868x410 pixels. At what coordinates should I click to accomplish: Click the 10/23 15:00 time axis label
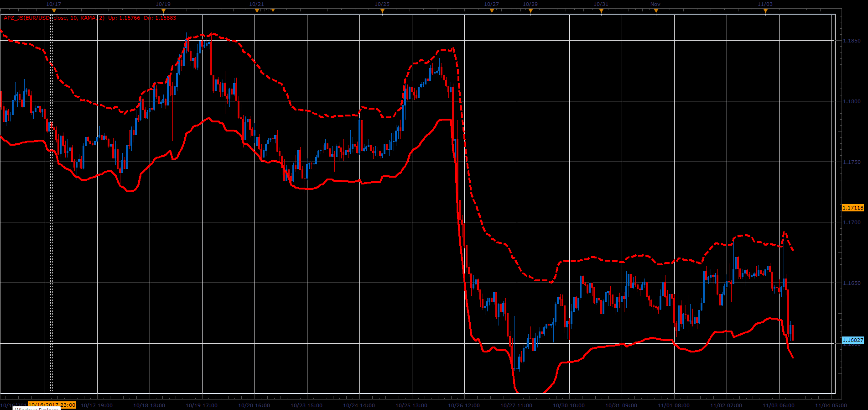307,405
